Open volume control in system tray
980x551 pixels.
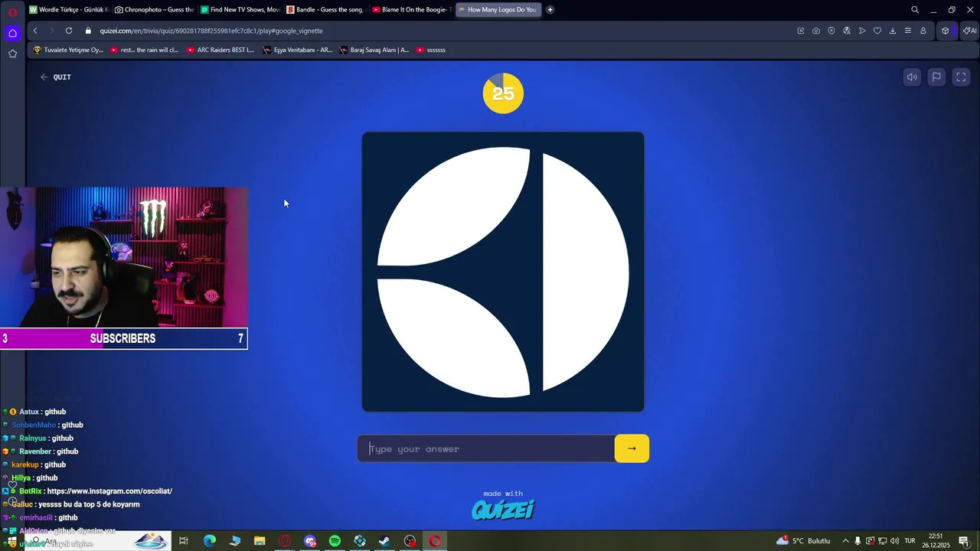pyautogui.click(x=894, y=541)
